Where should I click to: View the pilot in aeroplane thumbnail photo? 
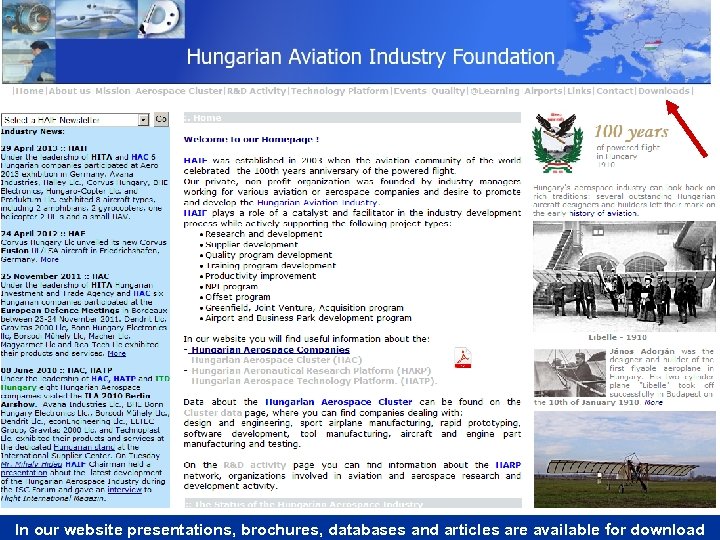pyautogui.click(x=570, y=373)
